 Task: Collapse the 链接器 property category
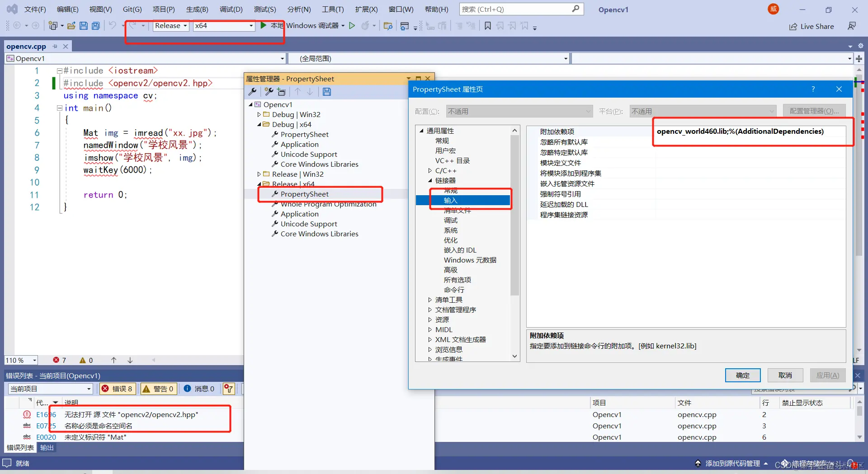click(430, 181)
